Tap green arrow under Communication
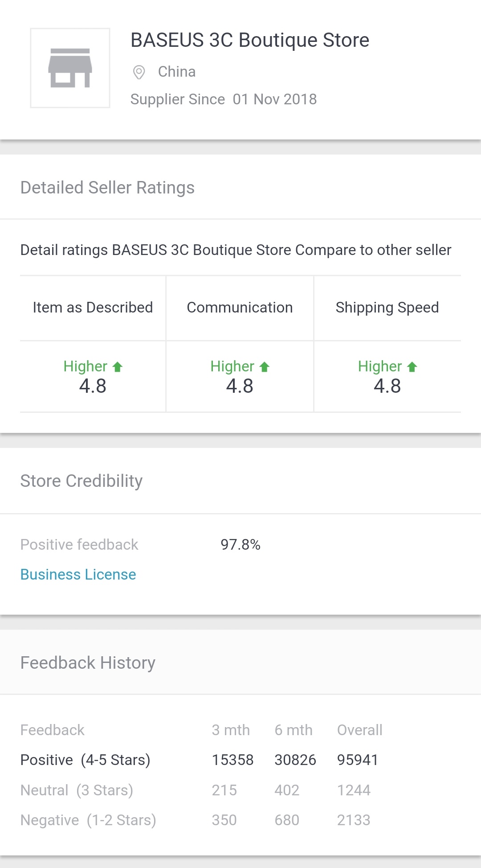 pyautogui.click(x=265, y=367)
